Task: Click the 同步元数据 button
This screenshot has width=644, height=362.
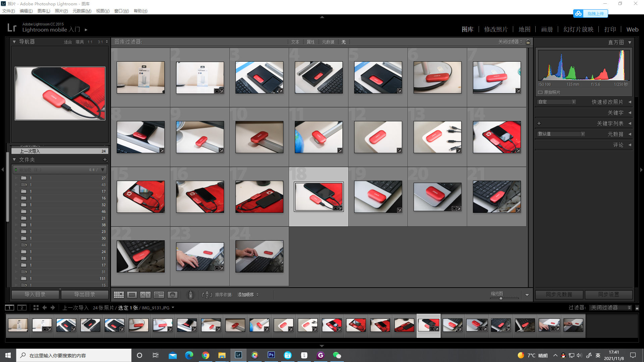Action: coord(559,295)
